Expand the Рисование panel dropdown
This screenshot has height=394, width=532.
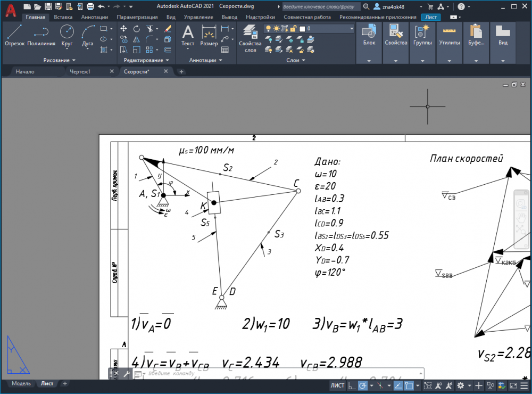[59, 60]
